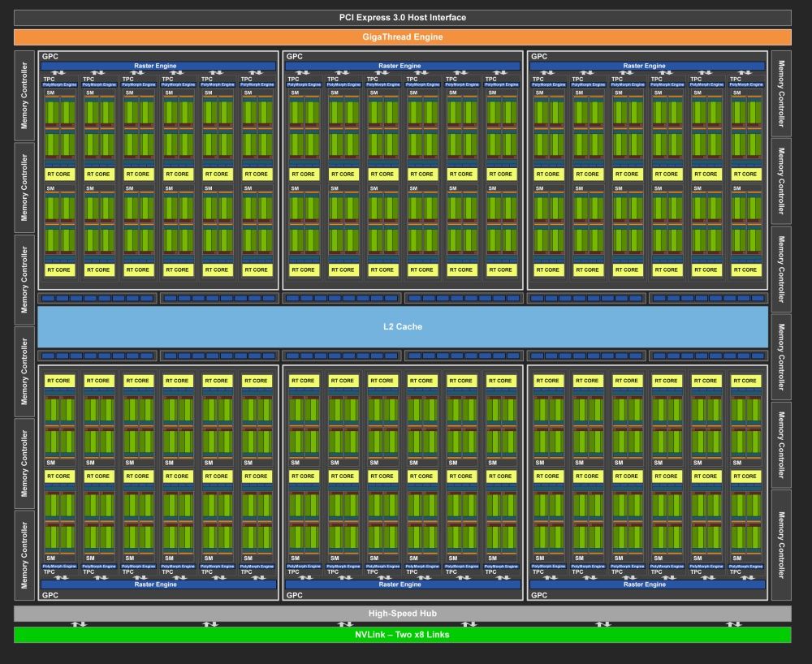This screenshot has height=664, width=812.
Task: Click the first upper-row RT CORE in the top-left GPC
Action: pyautogui.click(x=59, y=175)
